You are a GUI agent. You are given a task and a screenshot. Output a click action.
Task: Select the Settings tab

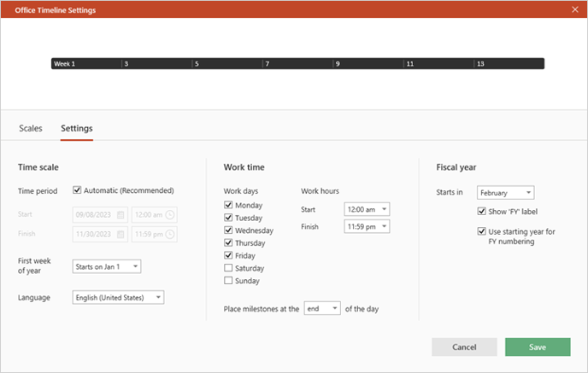pyautogui.click(x=77, y=128)
